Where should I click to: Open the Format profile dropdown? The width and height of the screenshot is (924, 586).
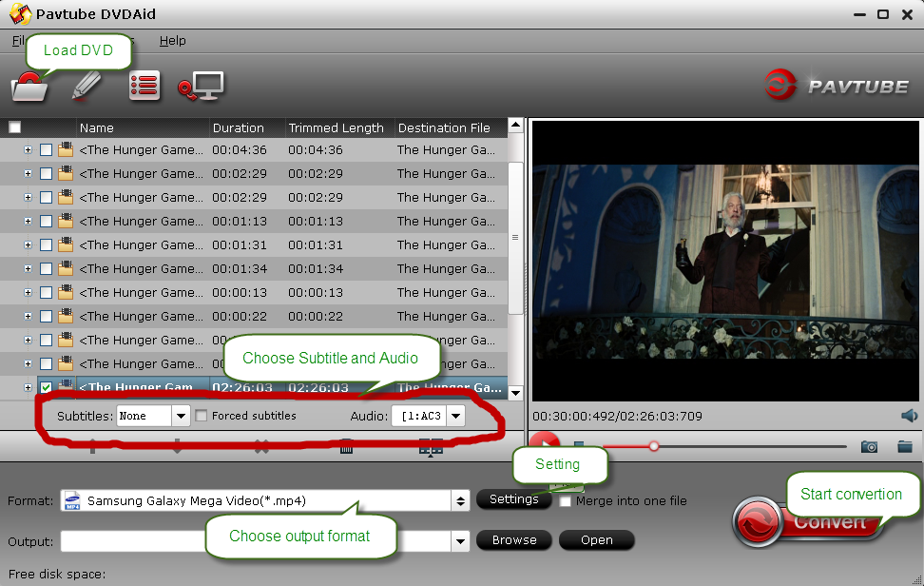coord(460,501)
